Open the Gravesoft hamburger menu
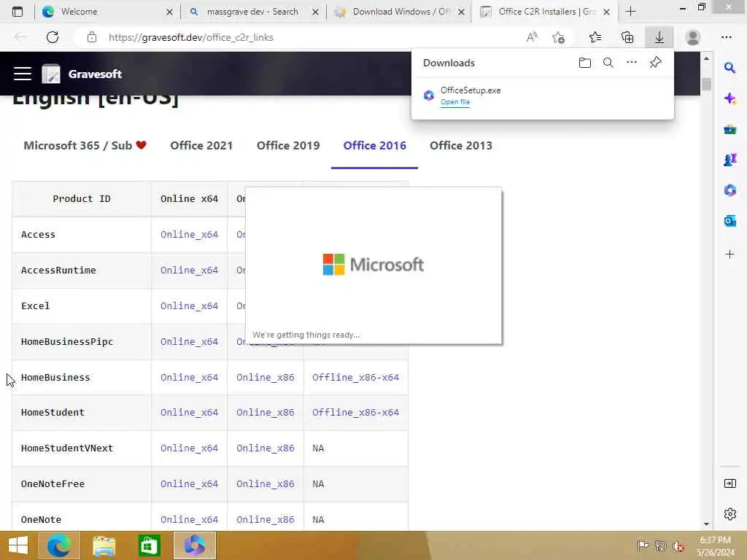 point(23,74)
